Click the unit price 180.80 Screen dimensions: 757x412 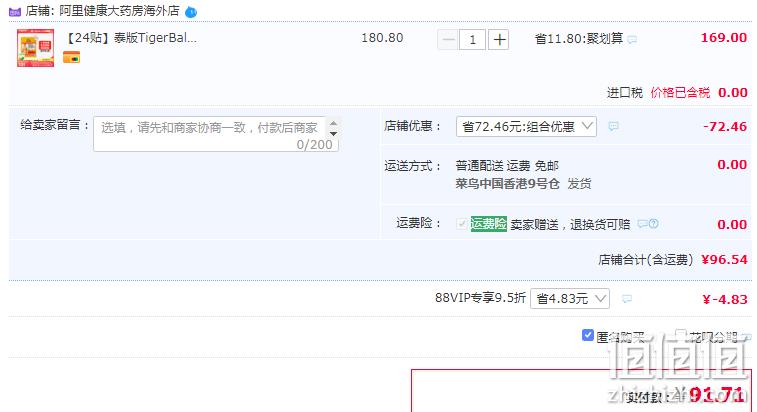pyautogui.click(x=382, y=38)
